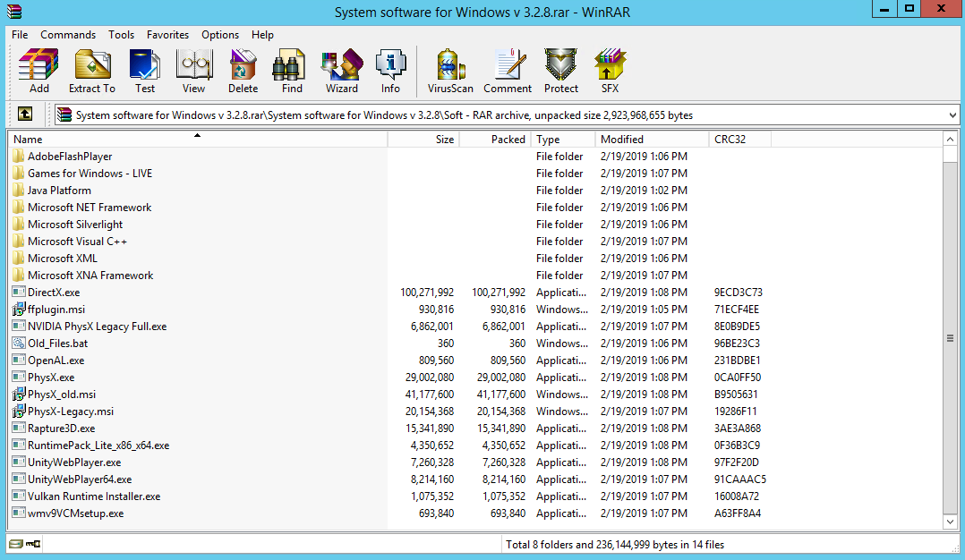
Task: Select Microsoft XNA Framework folder
Action: (x=90, y=276)
